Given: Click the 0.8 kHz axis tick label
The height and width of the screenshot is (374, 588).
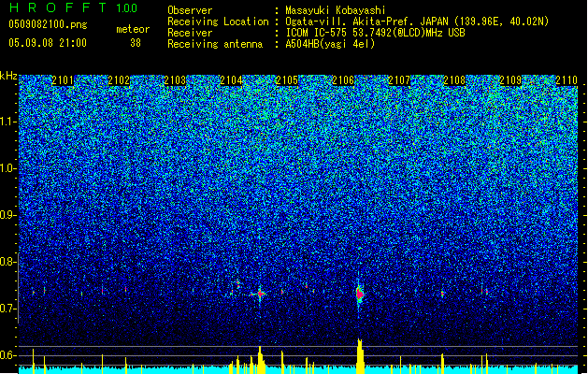Looking at the screenshot, I should pos(8,262).
